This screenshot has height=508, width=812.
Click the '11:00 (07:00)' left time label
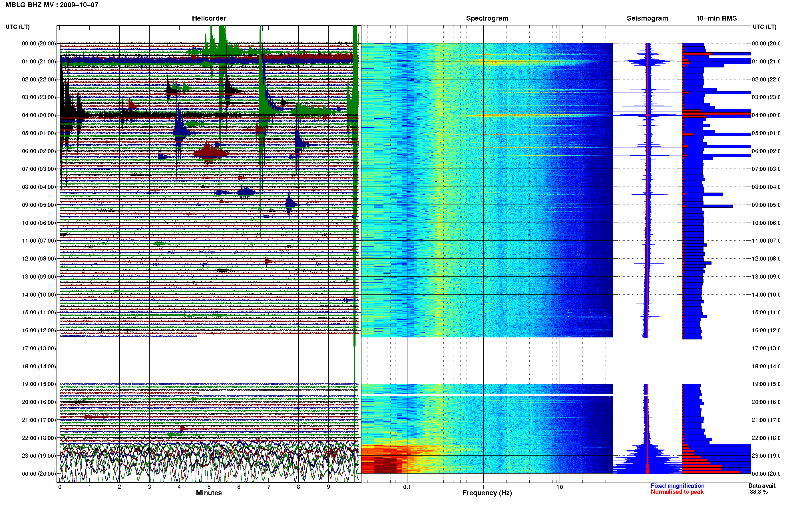pos(39,241)
